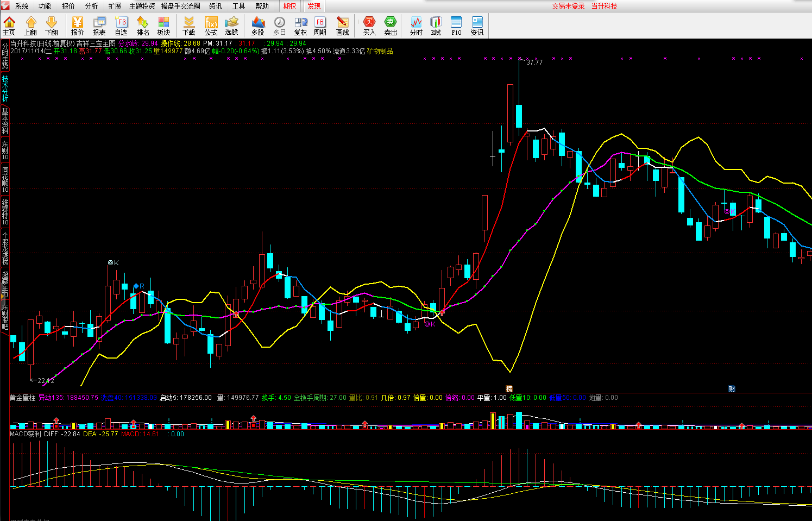Open the F10 company info icon

click(456, 26)
